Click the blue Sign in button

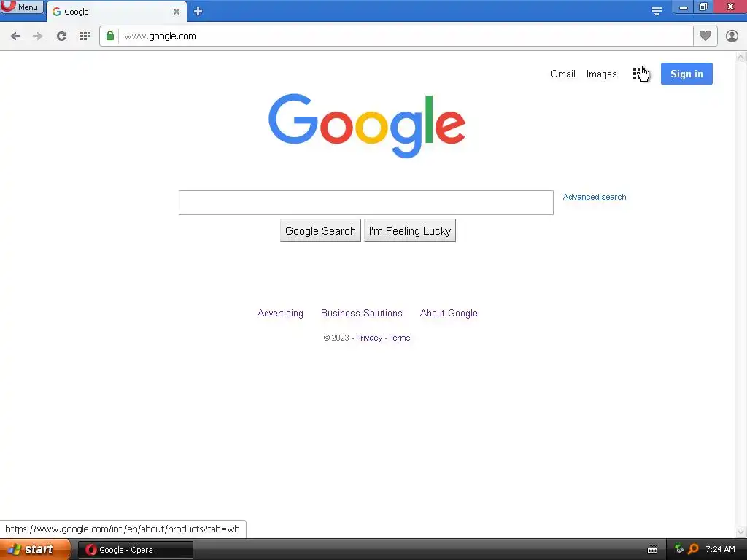[686, 74]
